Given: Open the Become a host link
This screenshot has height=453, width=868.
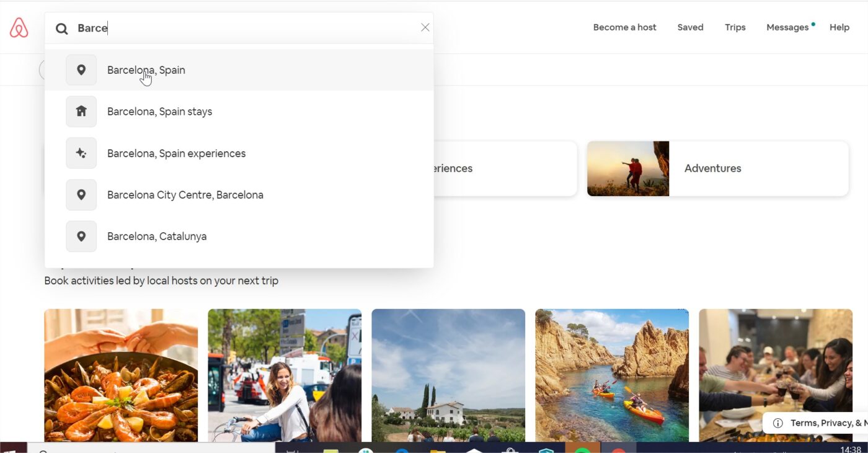Looking at the screenshot, I should coord(625,27).
